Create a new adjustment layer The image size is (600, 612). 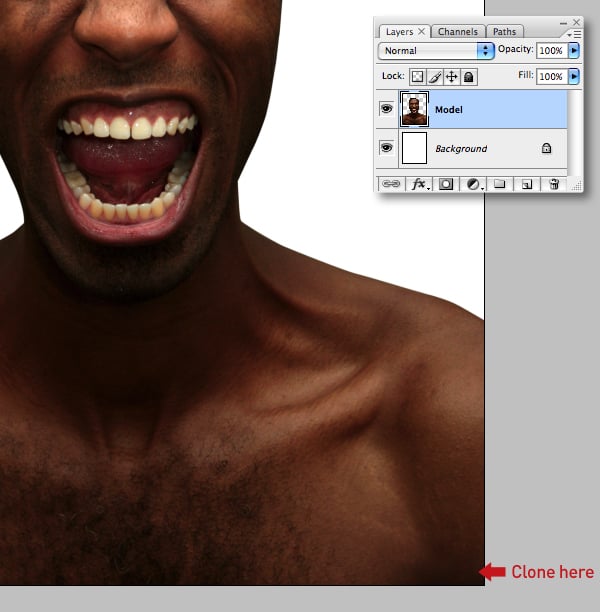(473, 184)
